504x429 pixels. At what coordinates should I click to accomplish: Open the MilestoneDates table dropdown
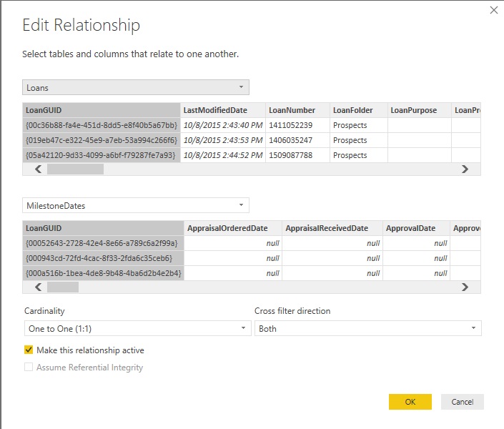[136, 205]
